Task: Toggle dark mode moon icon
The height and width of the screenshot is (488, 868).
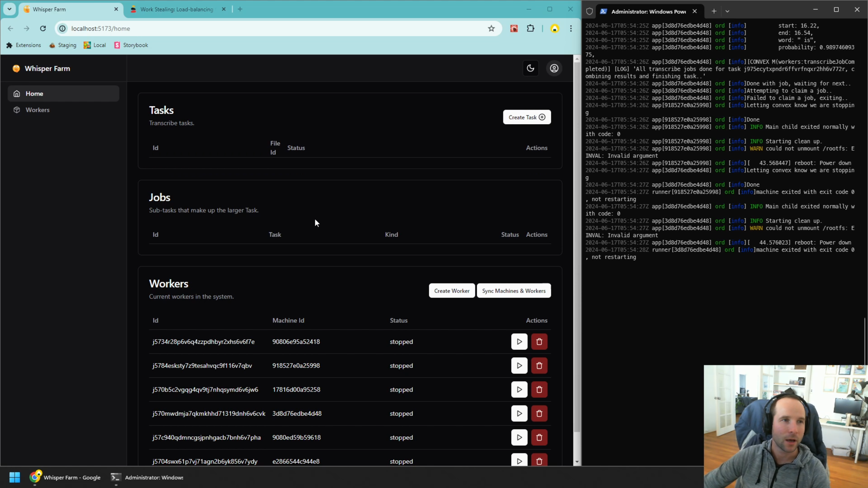Action: 530,68
